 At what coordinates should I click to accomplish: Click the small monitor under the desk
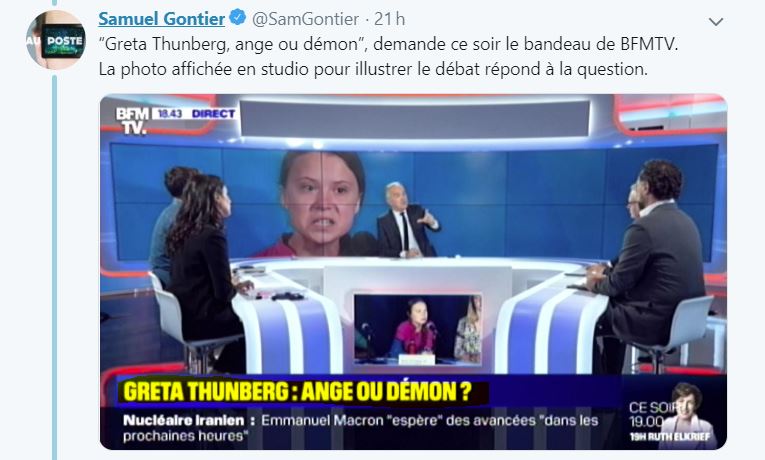click(x=418, y=329)
